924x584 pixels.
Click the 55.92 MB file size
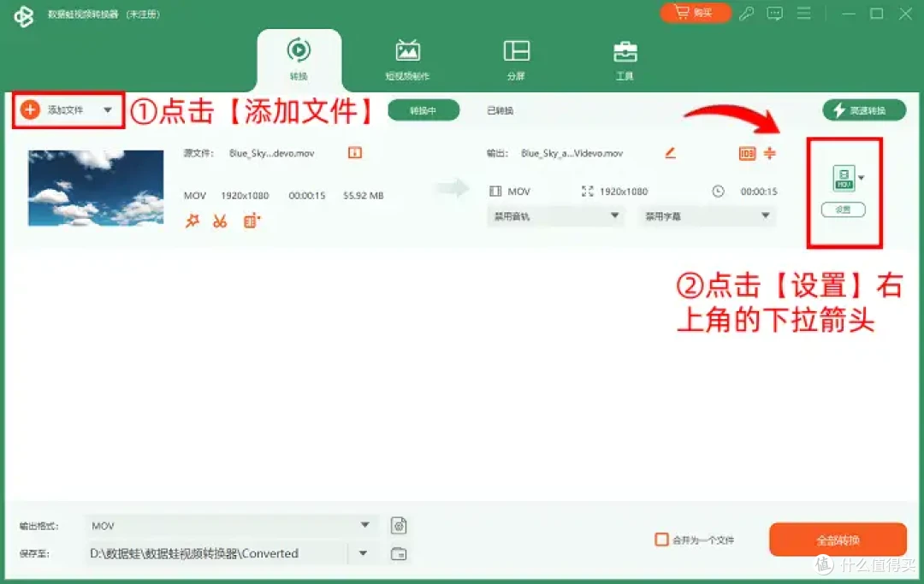(363, 196)
